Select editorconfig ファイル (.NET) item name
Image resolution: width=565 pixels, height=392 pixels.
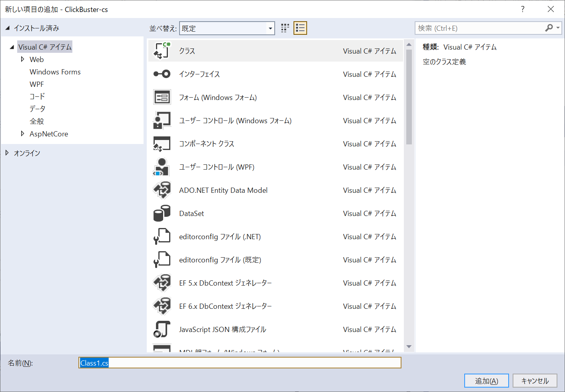(x=220, y=236)
